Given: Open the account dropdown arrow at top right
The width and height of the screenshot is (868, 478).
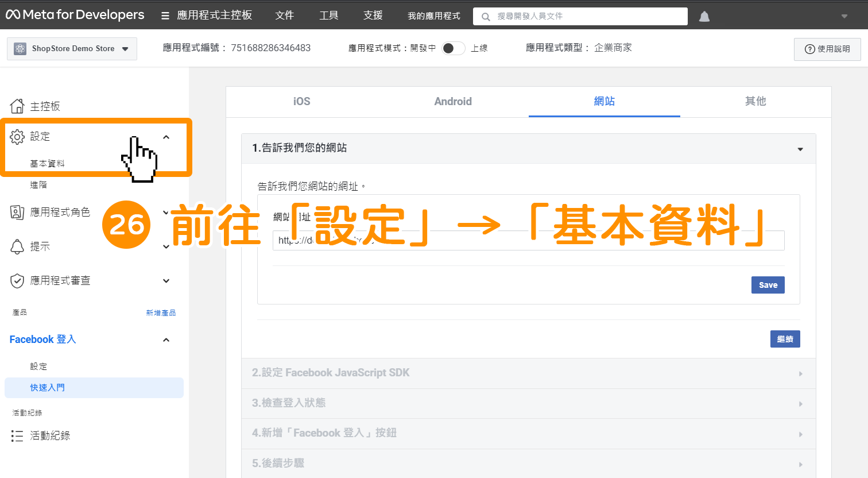Looking at the screenshot, I should point(844,16).
